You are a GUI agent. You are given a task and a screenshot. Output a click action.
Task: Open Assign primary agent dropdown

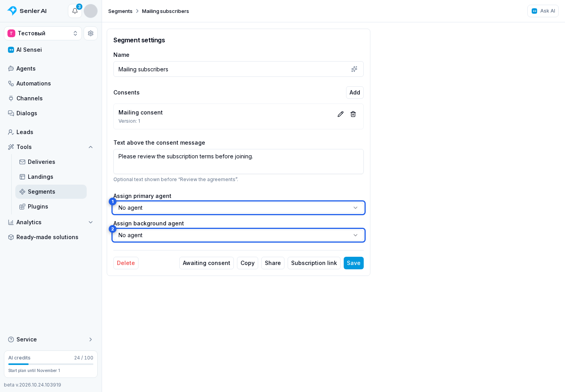click(x=239, y=208)
